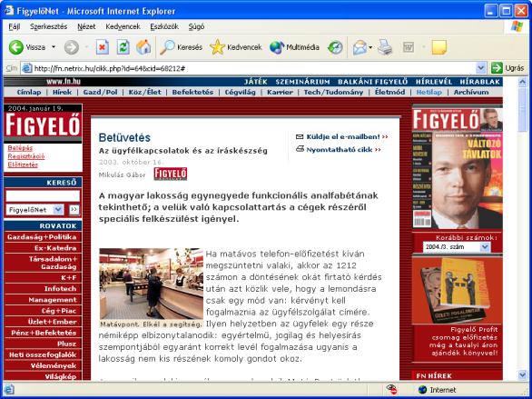Click the page icon in the status bar
Image resolution: width=532 pixels, height=399 pixels.
tap(9, 389)
